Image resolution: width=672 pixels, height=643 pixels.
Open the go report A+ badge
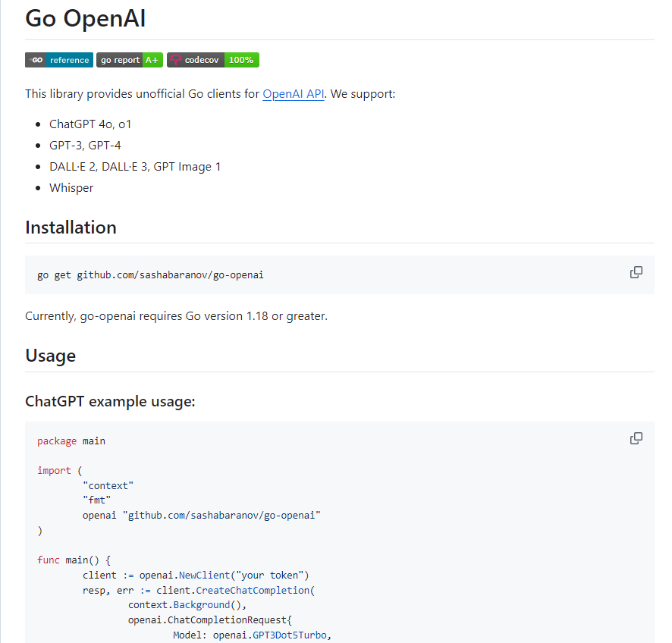pos(130,60)
